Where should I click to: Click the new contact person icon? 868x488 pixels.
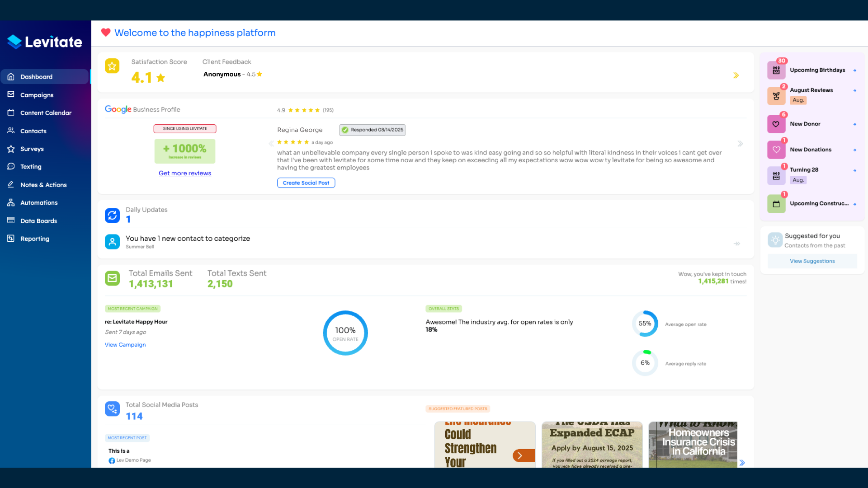112,242
